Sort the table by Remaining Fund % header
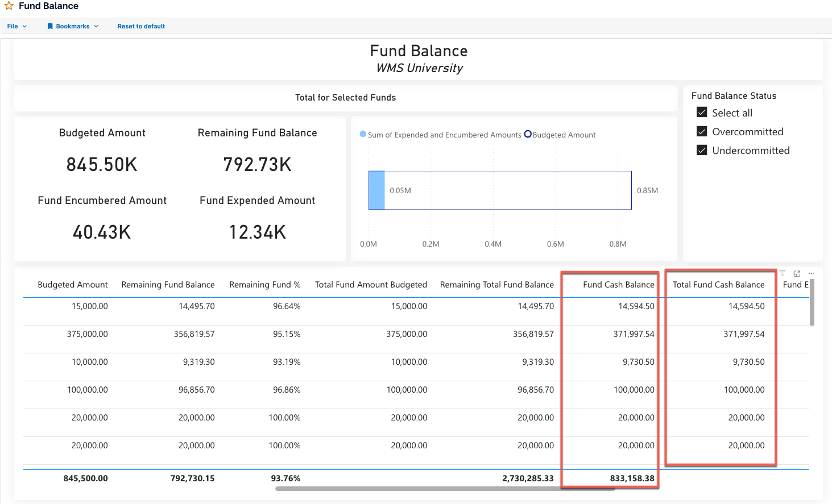The image size is (832, 504). [264, 284]
